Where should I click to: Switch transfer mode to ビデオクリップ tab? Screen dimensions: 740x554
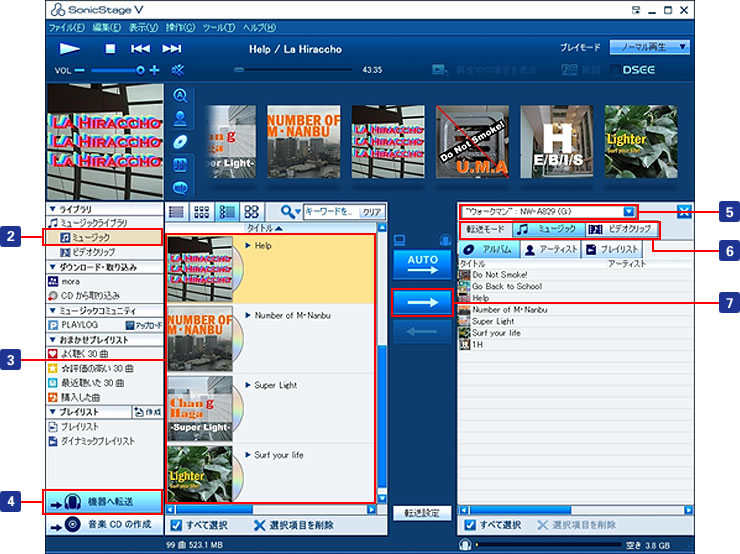pyautogui.click(x=621, y=229)
